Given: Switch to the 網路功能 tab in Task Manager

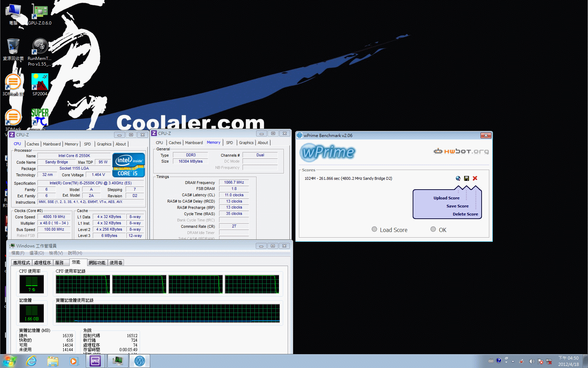Looking at the screenshot, I should coord(97,263).
